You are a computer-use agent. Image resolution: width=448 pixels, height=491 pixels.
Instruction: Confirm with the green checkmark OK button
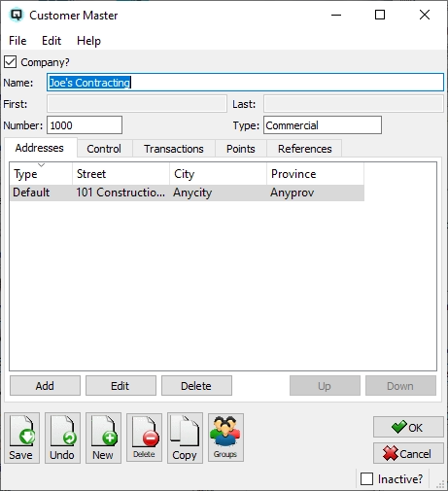pos(408,427)
